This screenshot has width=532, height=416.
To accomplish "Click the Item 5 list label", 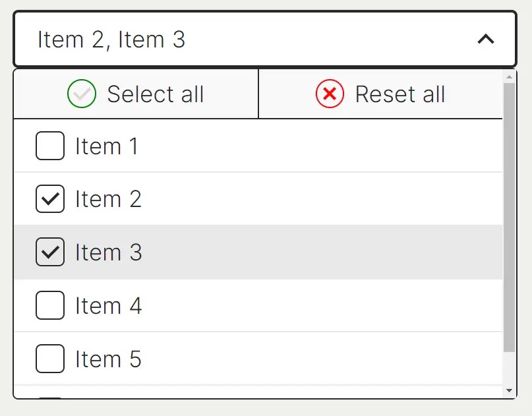I will [108, 359].
